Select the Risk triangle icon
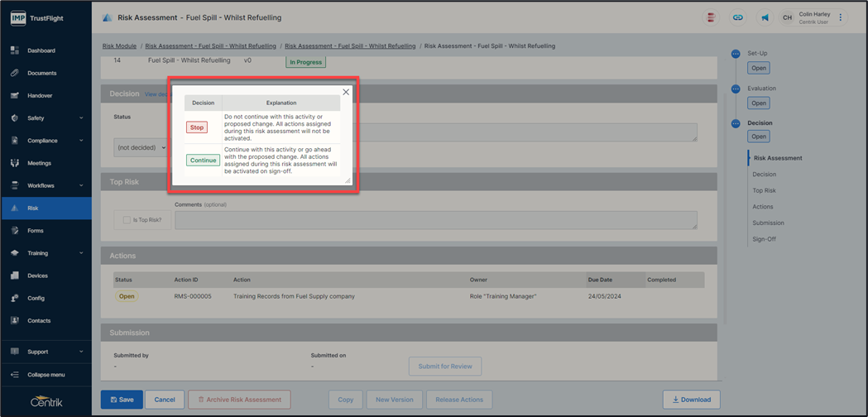Screen dimensions: 868x417 click(15, 208)
